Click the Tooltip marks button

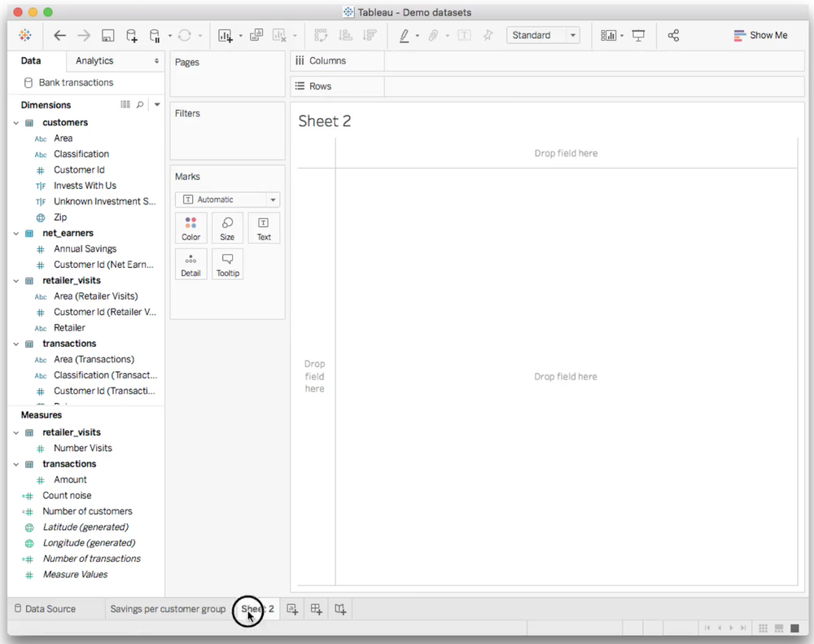[x=227, y=265]
